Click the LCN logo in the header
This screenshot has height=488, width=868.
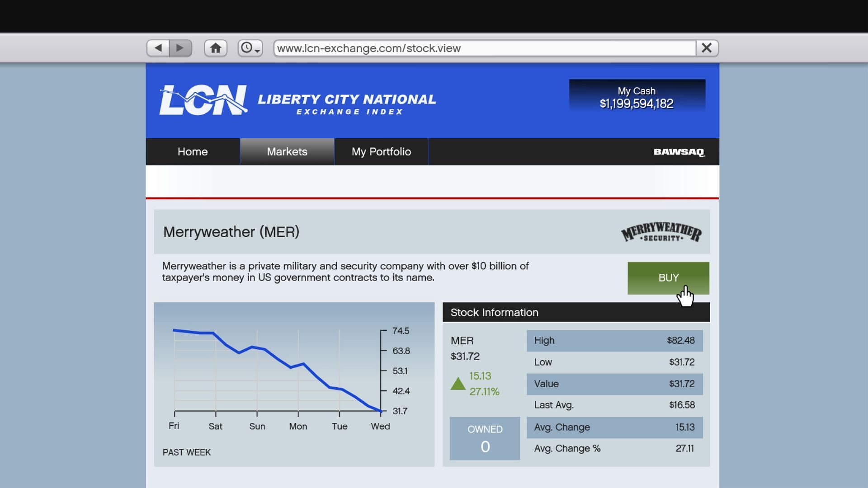click(x=203, y=100)
